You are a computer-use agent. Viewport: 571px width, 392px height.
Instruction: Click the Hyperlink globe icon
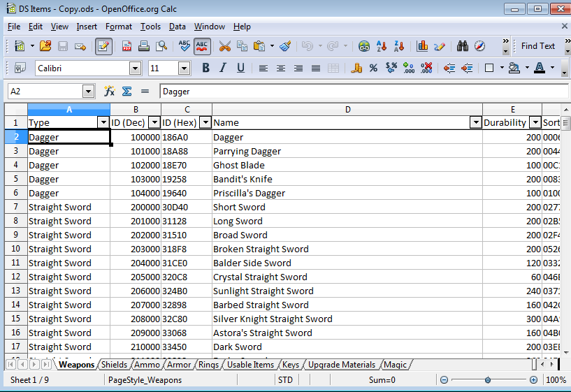click(364, 46)
